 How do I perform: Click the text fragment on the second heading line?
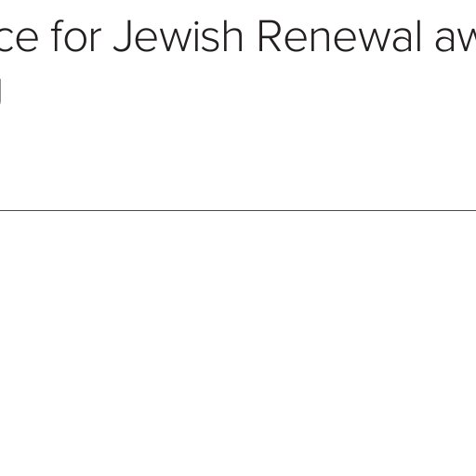[1, 91]
